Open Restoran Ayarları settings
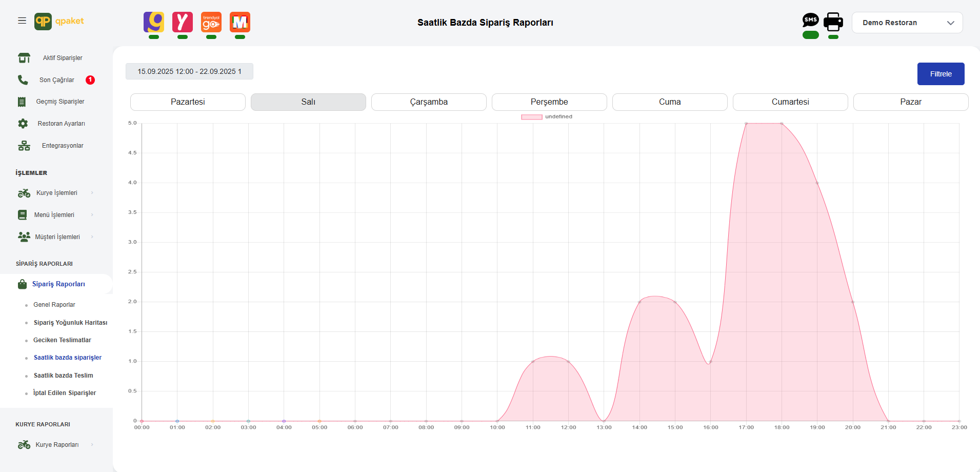The height and width of the screenshot is (472, 980). [61, 124]
